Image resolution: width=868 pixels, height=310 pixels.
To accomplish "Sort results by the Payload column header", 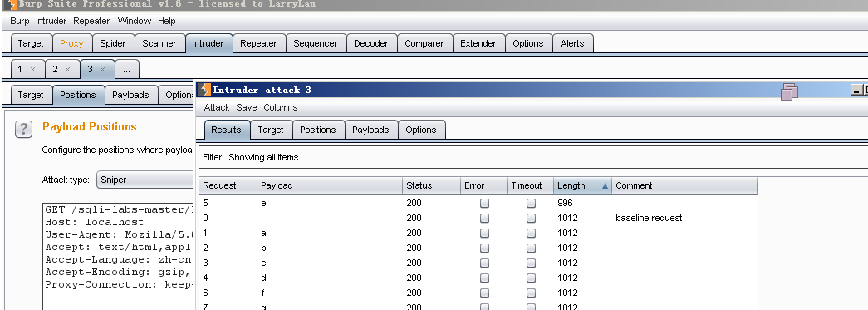I will (x=330, y=185).
